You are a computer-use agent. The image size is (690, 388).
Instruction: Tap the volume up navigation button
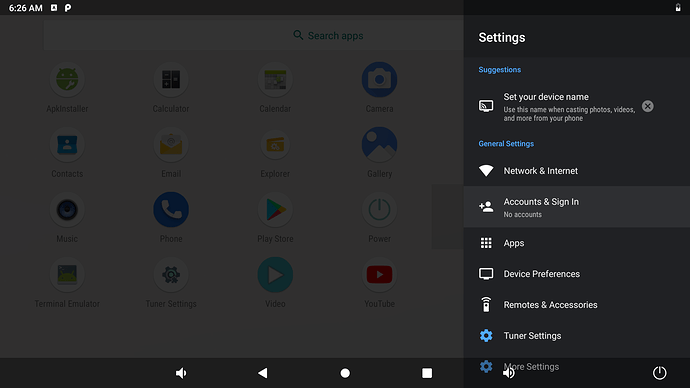tap(509, 373)
